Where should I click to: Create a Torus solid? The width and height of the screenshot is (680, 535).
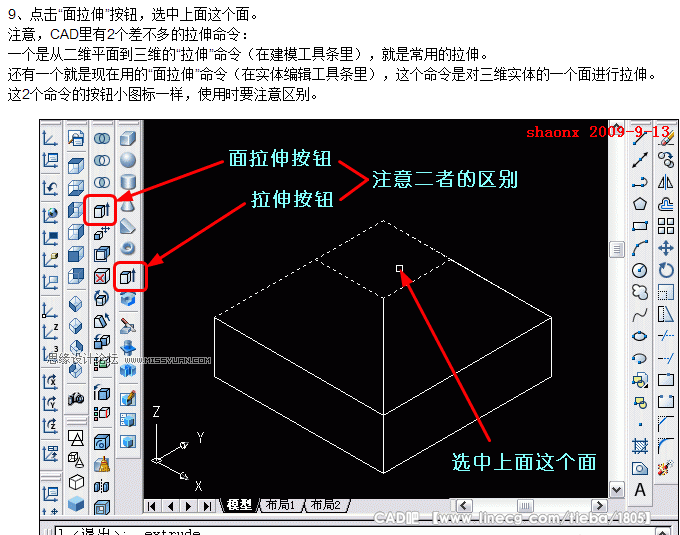click(x=128, y=248)
